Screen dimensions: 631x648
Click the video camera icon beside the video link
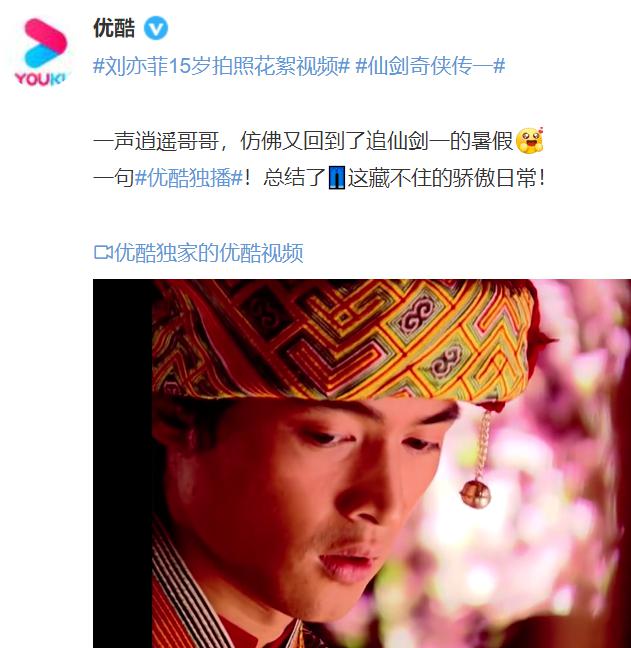tap(103, 253)
